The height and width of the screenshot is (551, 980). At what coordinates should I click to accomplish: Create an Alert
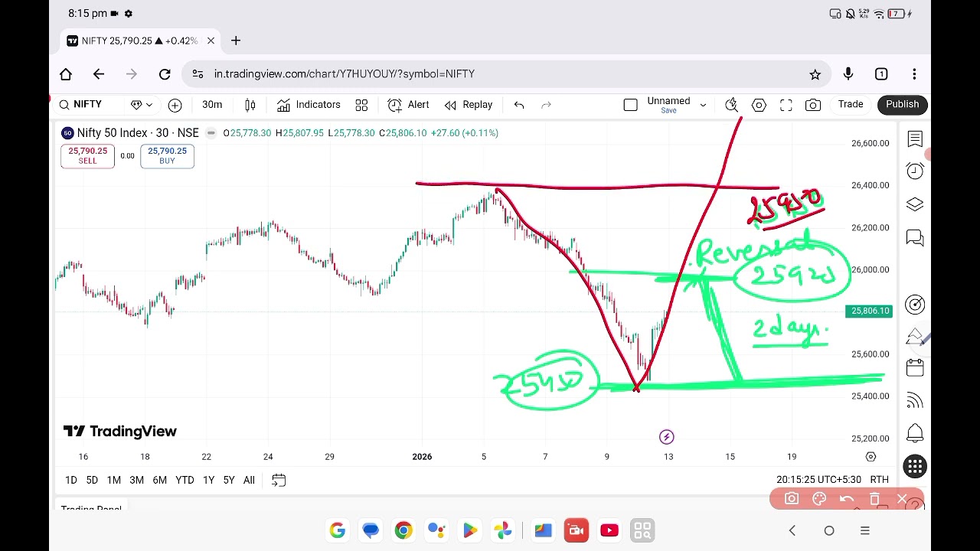[409, 105]
